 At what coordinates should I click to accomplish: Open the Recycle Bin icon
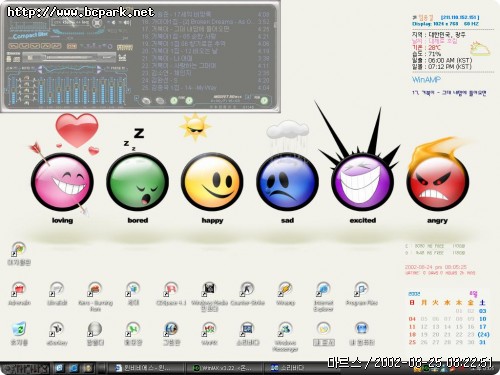coord(19,333)
